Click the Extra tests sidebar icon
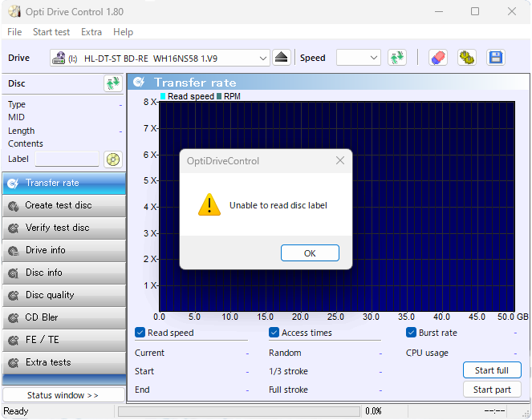The image size is (532, 420). click(14, 363)
